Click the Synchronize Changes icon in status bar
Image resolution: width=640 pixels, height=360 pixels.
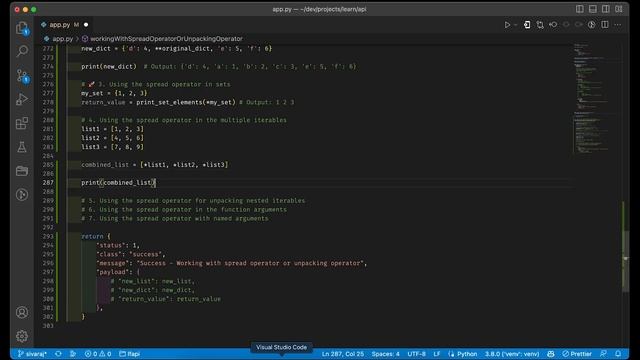point(58,354)
